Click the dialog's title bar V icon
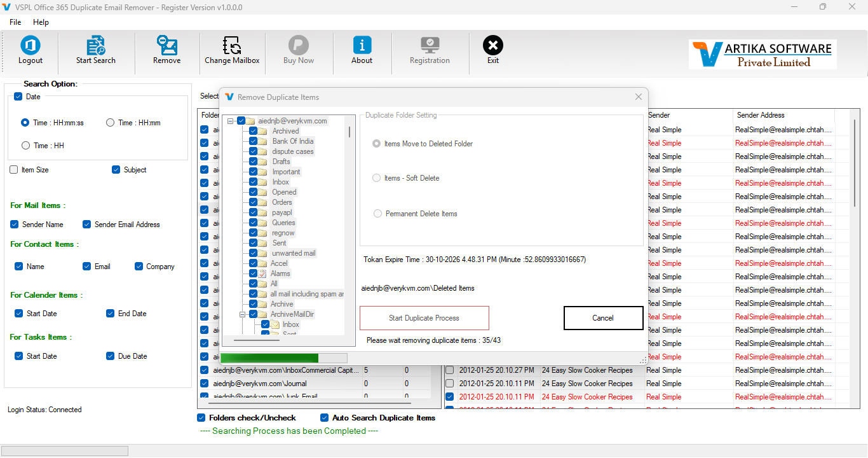 coord(229,97)
